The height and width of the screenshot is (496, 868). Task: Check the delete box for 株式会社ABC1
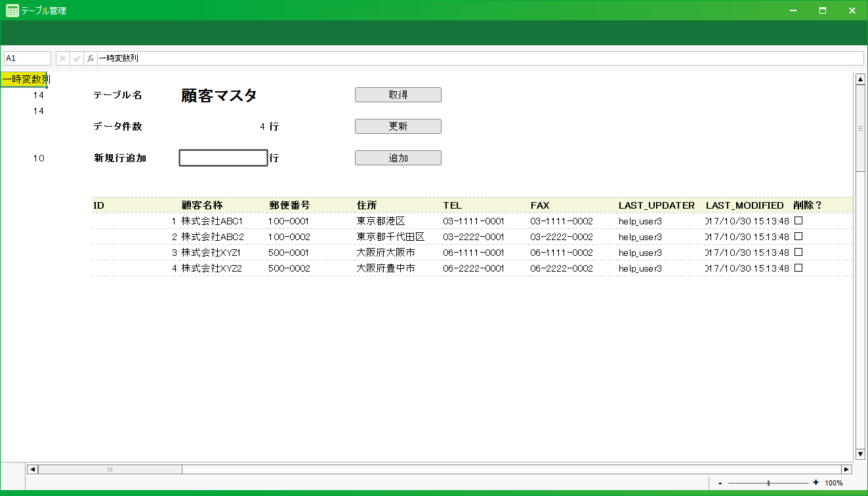coord(798,220)
